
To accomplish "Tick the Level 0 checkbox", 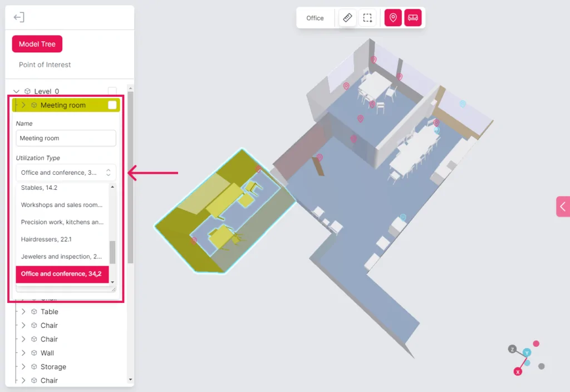I will click(112, 91).
